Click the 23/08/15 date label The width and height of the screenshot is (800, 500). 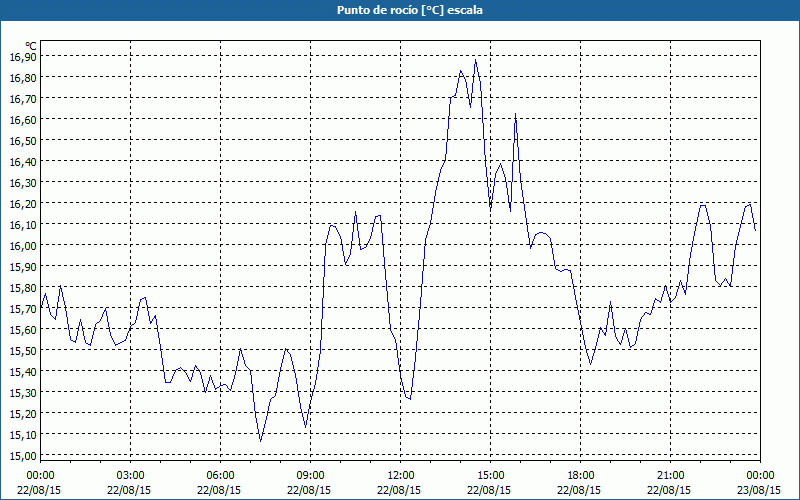coord(759,490)
